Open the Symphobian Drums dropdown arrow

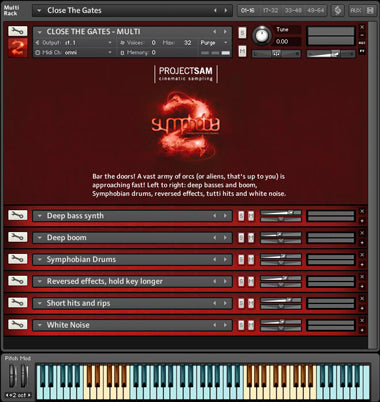(x=40, y=260)
